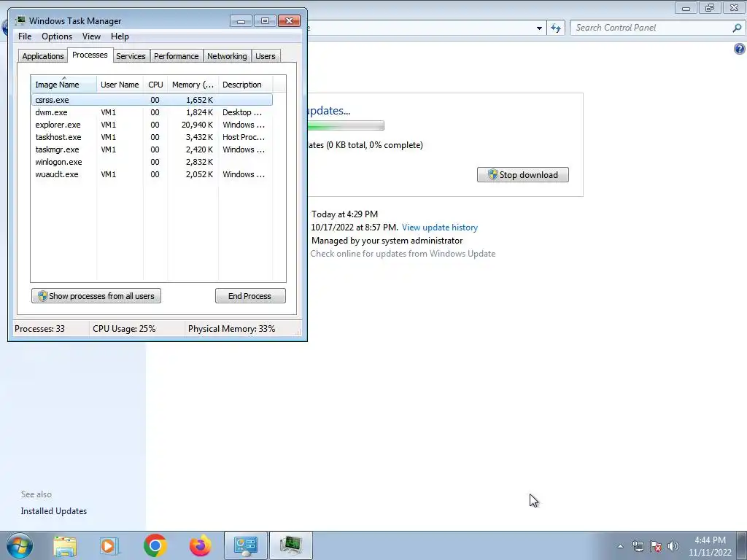Switch to the Control Panel taskbar window

[x=246, y=545]
